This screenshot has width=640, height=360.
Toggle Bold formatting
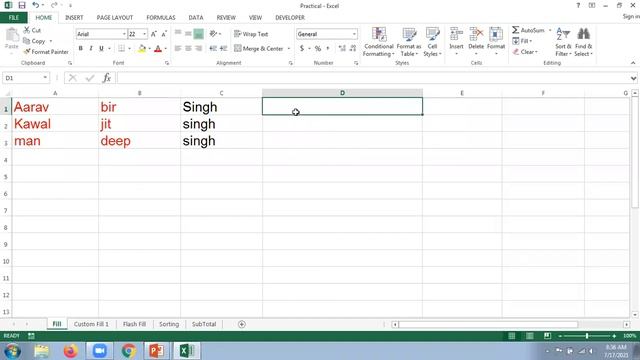80,49
